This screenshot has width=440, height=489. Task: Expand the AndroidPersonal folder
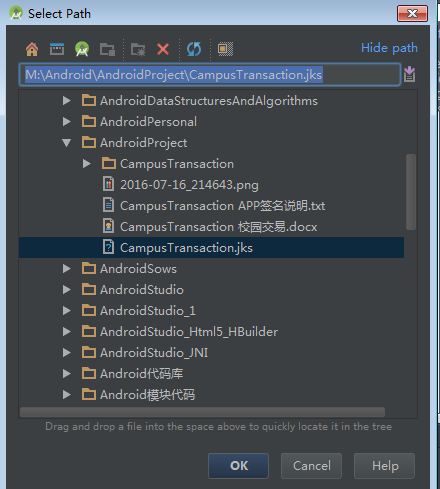67,121
